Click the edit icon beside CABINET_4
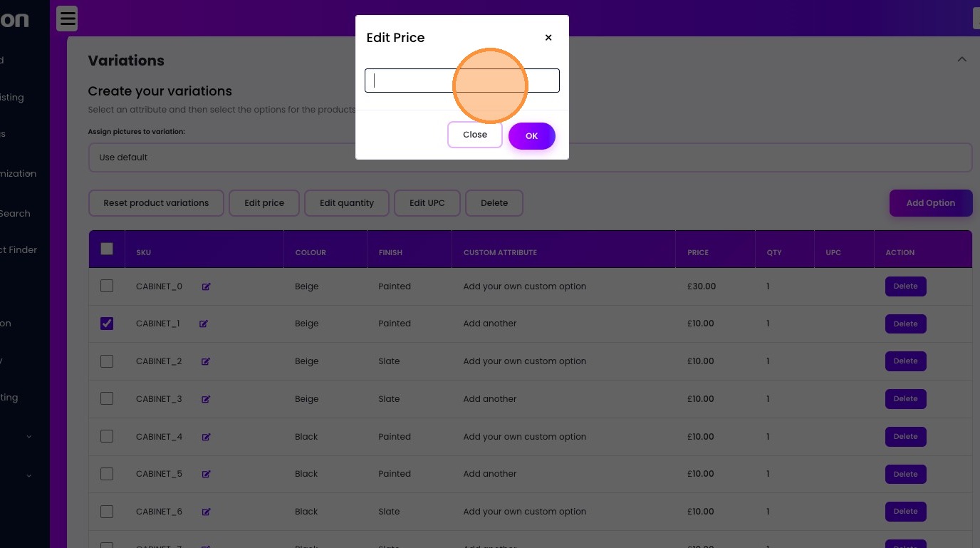 pyautogui.click(x=207, y=437)
